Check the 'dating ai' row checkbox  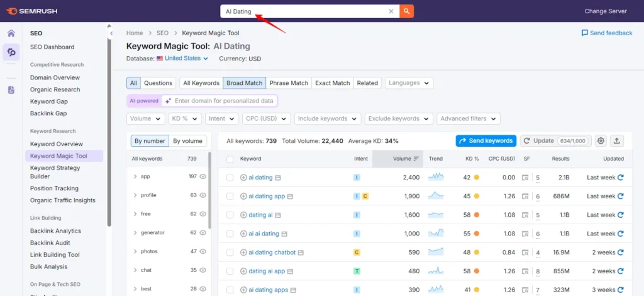pos(230,215)
